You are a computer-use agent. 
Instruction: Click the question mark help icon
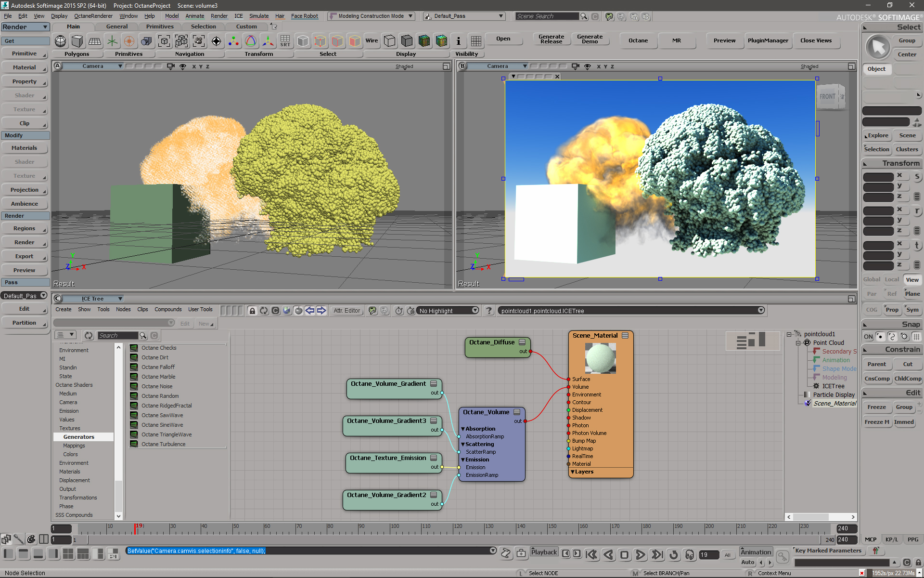(489, 311)
